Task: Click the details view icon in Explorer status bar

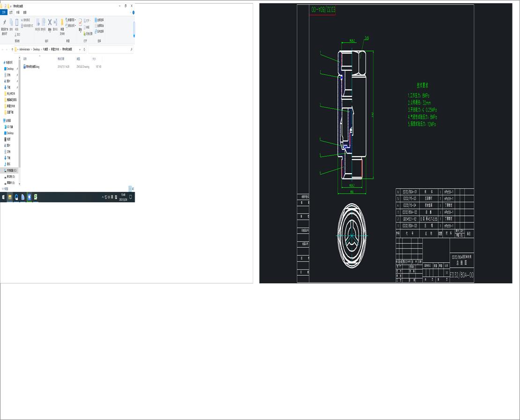Action: [130, 188]
